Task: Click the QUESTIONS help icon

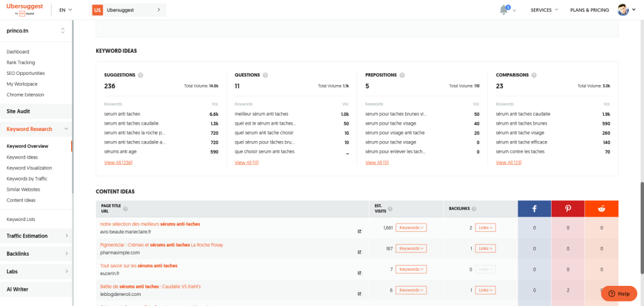Action: pyautogui.click(x=265, y=76)
